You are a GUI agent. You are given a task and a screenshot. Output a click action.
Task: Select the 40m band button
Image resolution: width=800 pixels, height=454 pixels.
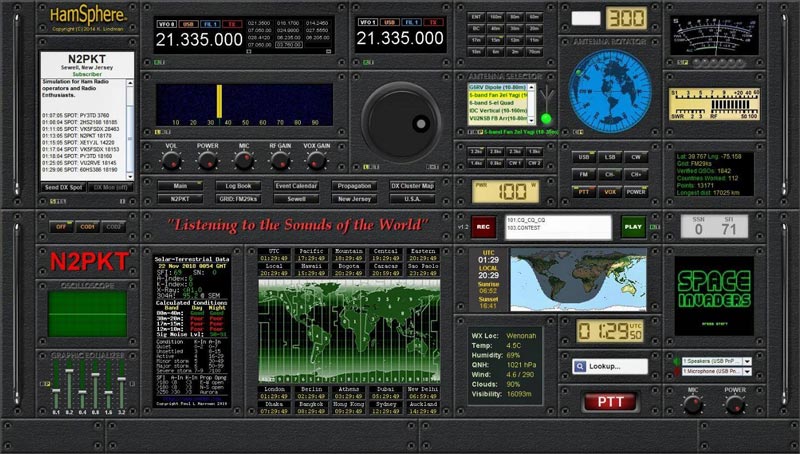(x=495, y=29)
